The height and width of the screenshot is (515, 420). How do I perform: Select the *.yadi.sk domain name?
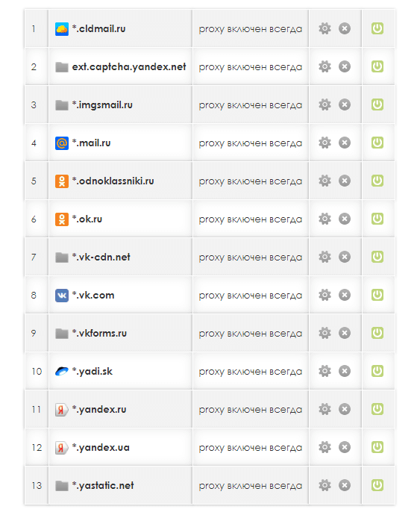coord(93,372)
